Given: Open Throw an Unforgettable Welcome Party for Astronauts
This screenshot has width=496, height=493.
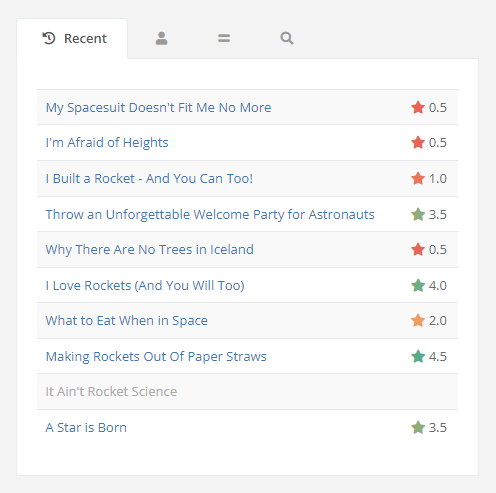Looking at the screenshot, I should 210,214.
